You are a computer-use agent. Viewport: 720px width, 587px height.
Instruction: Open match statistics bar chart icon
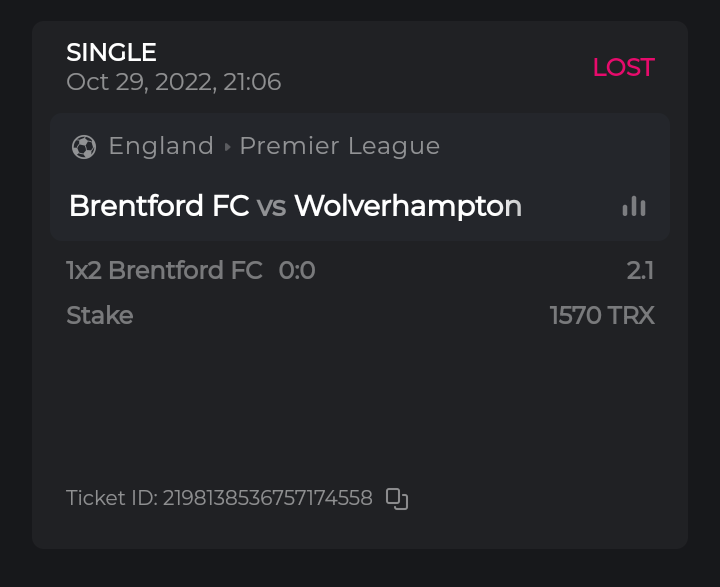(634, 206)
